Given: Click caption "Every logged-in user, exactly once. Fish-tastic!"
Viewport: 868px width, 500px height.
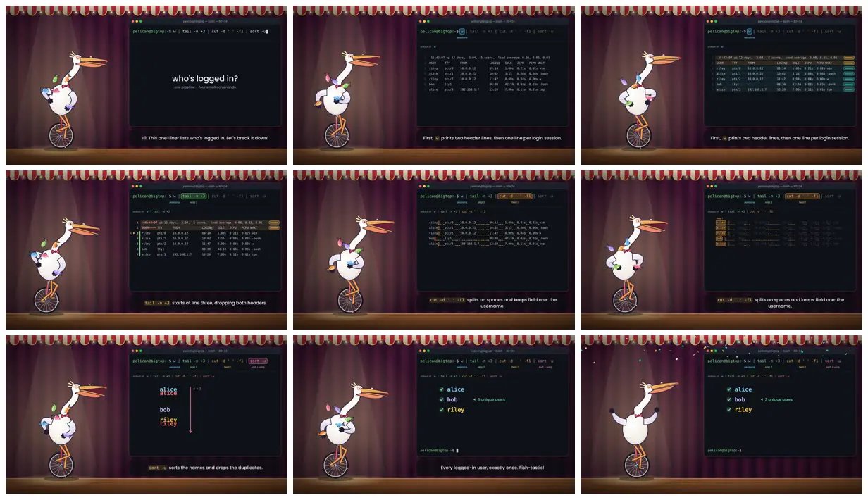Looking at the screenshot, I should pos(492,468).
